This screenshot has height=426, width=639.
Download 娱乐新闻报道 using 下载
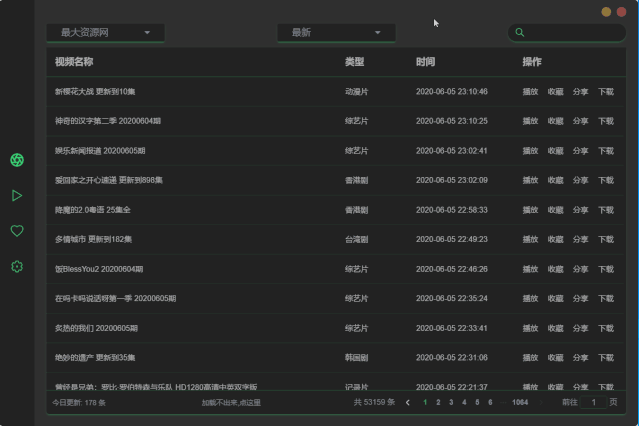[x=606, y=151]
